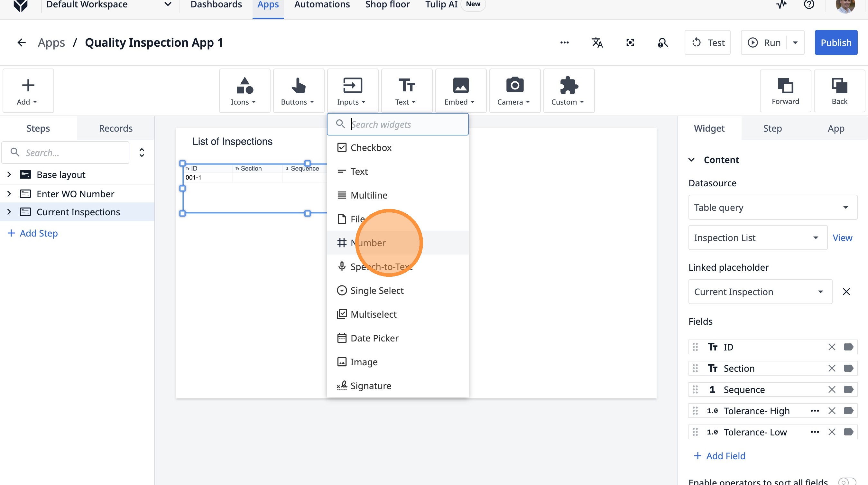Click the tag icon for ID field
The width and height of the screenshot is (868, 485).
pyautogui.click(x=848, y=347)
